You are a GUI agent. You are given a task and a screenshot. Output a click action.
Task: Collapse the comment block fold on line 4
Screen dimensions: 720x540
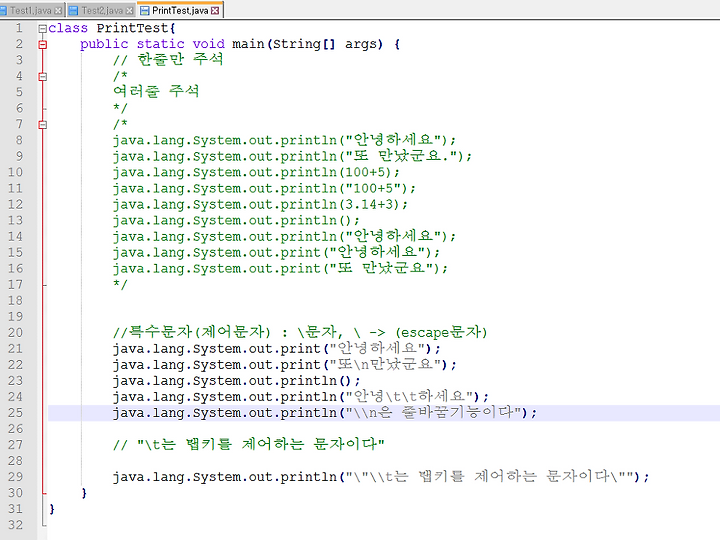tap(43, 77)
